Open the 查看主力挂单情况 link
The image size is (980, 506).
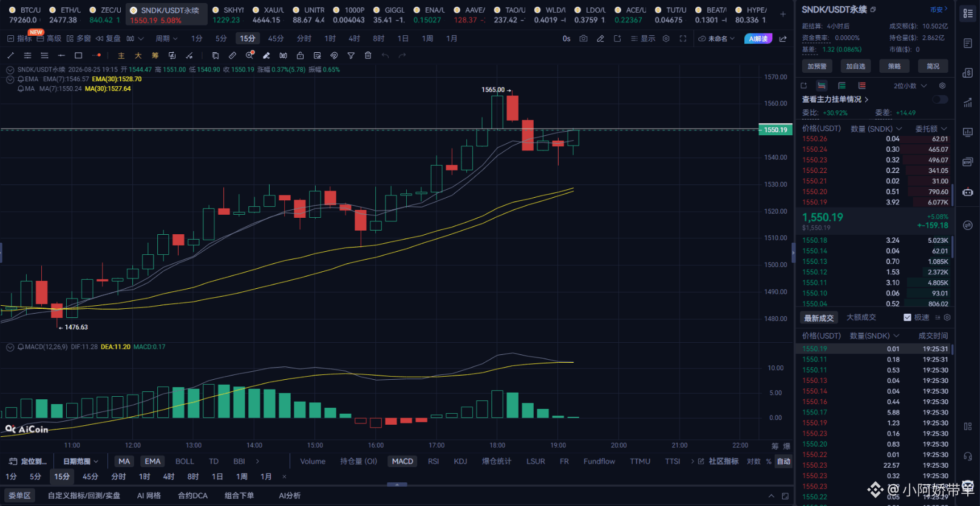(x=835, y=99)
